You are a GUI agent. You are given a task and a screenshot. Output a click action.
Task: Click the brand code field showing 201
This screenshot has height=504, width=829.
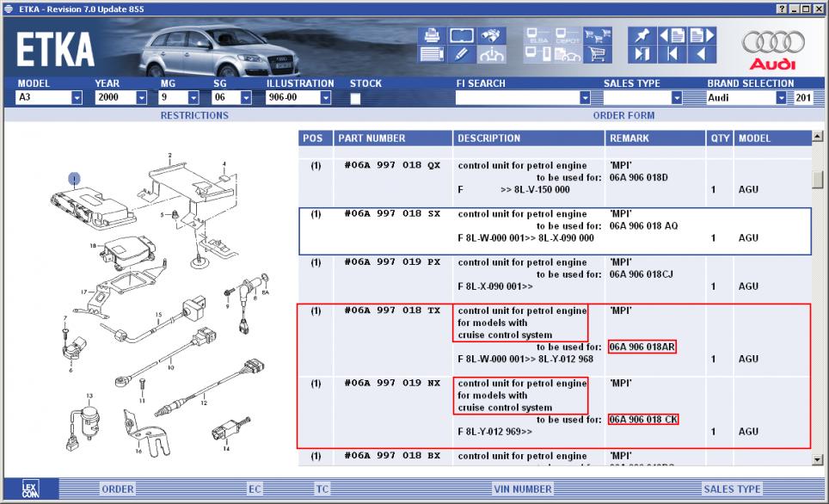pos(803,98)
